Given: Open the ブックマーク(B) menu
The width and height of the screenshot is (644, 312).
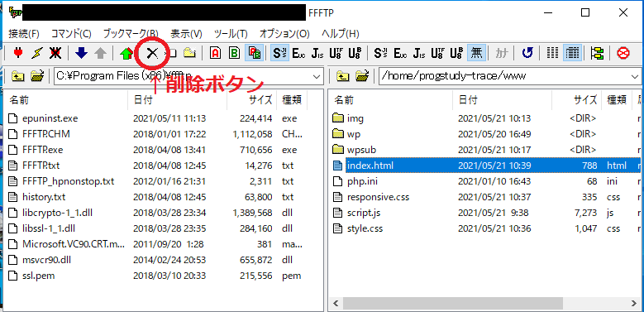Looking at the screenshot, I should tap(131, 34).
